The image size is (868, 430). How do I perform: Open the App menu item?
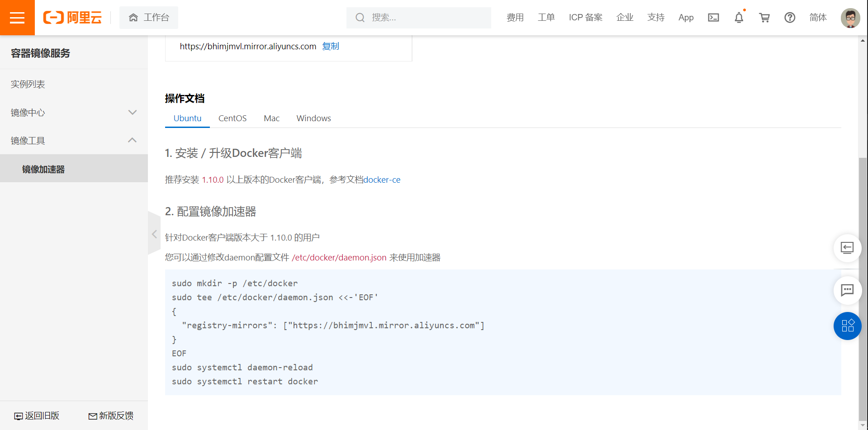pos(686,18)
